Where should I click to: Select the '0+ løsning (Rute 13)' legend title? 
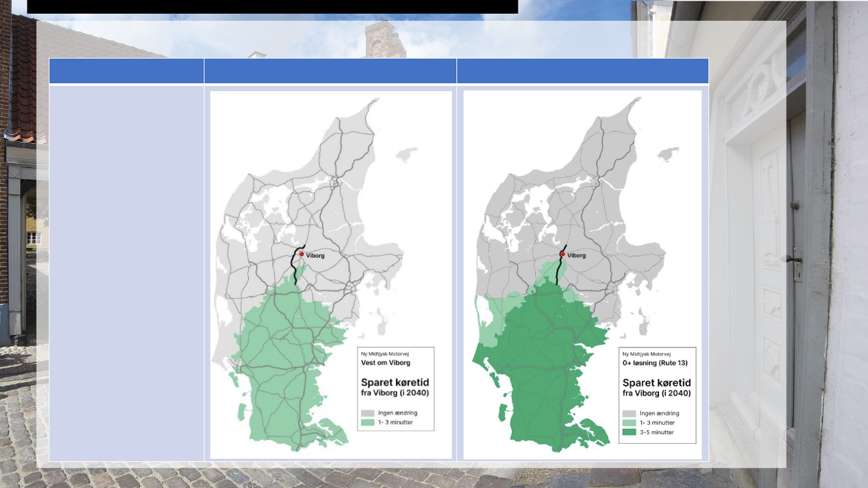pyautogui.click(x=655, y=362)
